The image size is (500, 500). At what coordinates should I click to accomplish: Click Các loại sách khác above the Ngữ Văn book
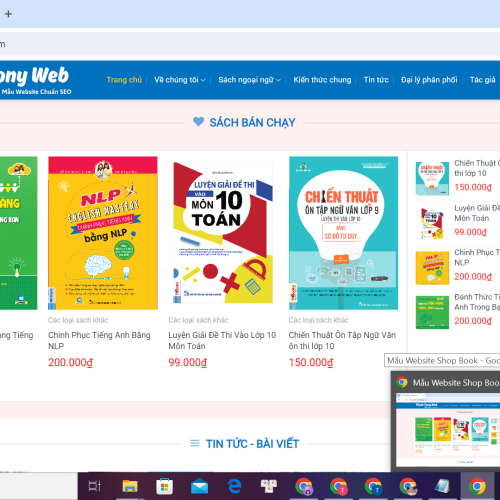coord(319,320)
